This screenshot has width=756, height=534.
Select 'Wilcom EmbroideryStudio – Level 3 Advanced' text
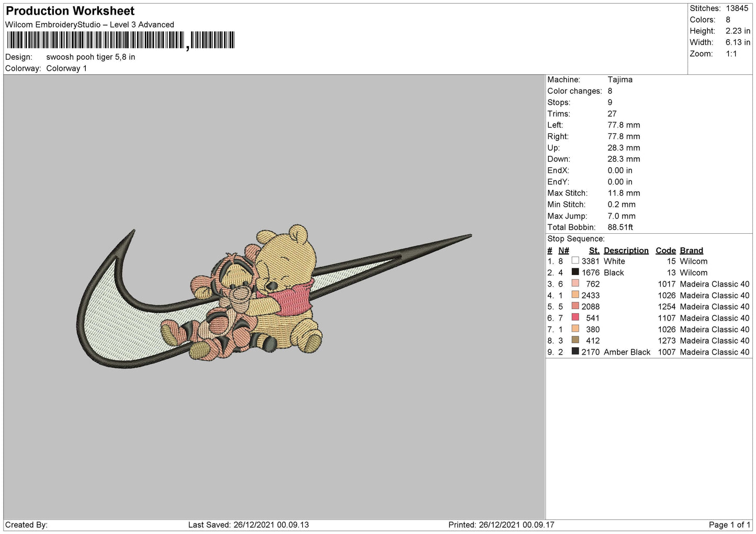pos(89,25)
